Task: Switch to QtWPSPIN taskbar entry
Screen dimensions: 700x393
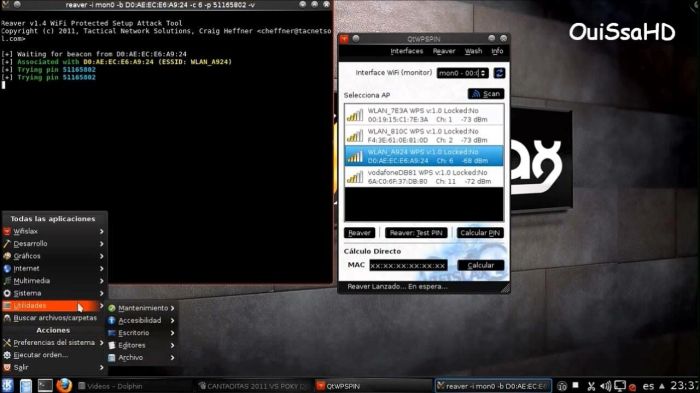Action: [373, 386]
